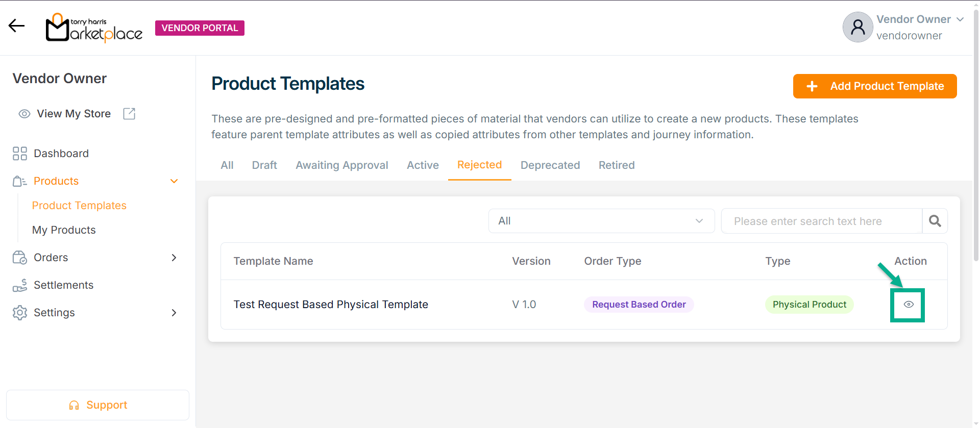Switch to the Deprecated tab
Image resolution: width=980 pixels, height=428 pixels.
click(550, 165)
